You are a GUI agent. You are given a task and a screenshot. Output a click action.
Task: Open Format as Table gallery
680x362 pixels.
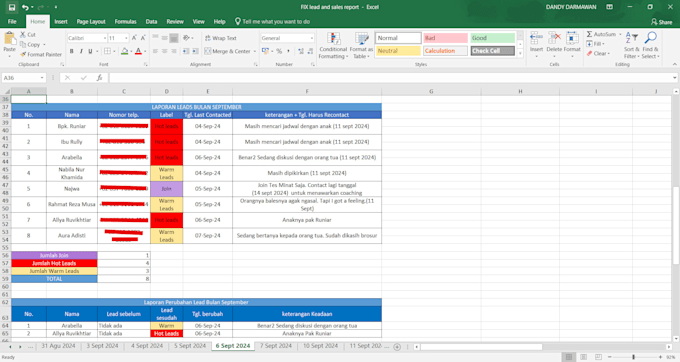click(x=361, y=46)
